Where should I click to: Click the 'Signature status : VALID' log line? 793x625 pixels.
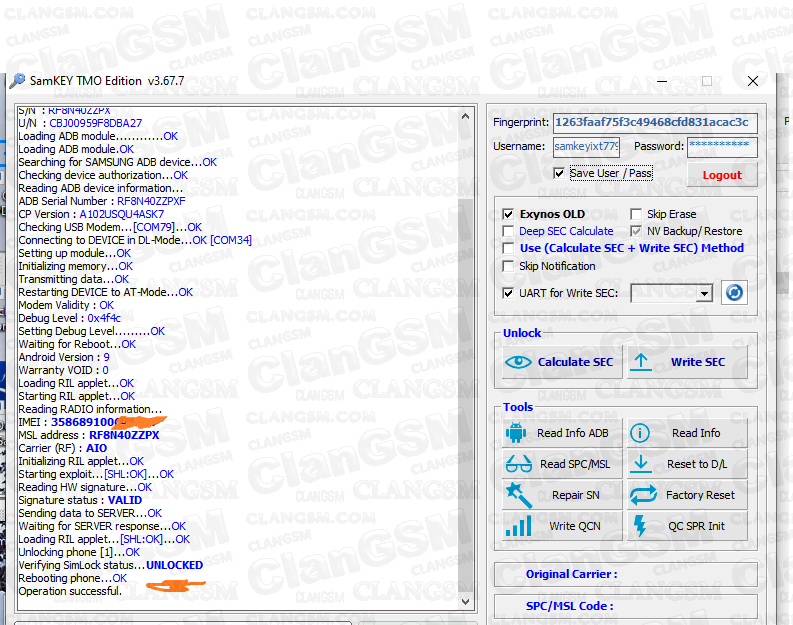coord(80,500)
